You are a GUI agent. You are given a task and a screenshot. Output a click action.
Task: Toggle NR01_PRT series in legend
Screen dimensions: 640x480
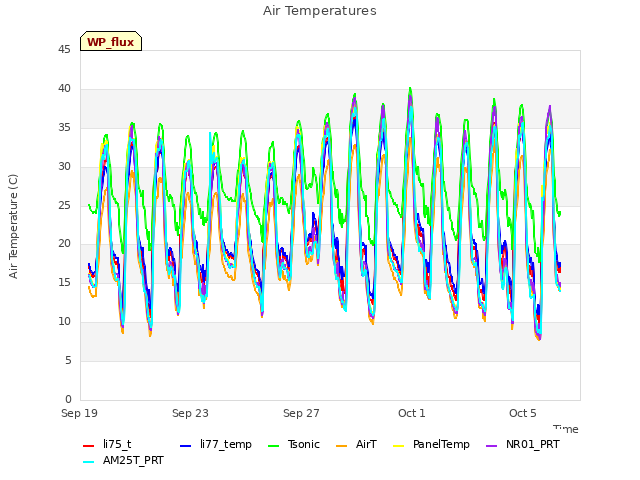coord(522,444)
